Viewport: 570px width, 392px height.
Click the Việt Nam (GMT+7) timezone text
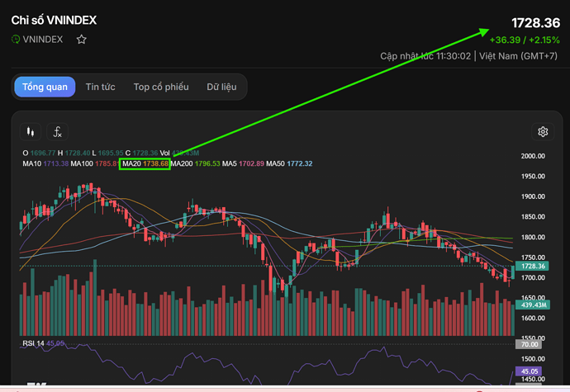coord(518,56)
